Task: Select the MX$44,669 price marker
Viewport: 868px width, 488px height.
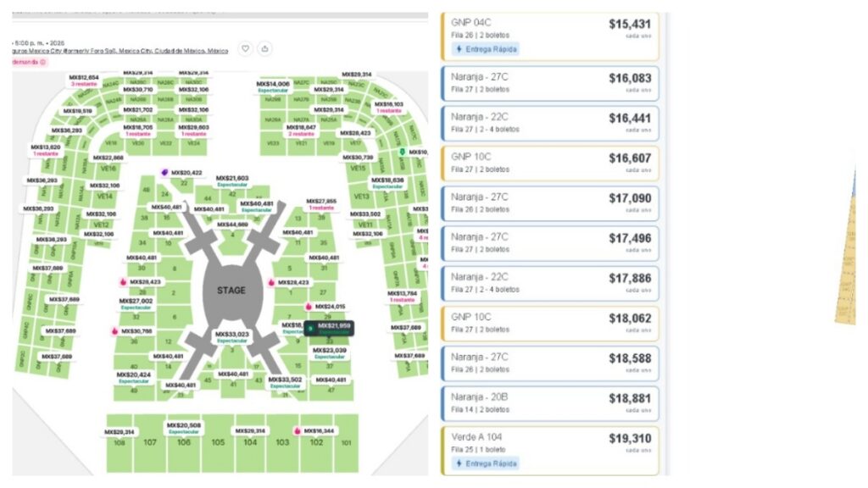Action: (231, 225)
